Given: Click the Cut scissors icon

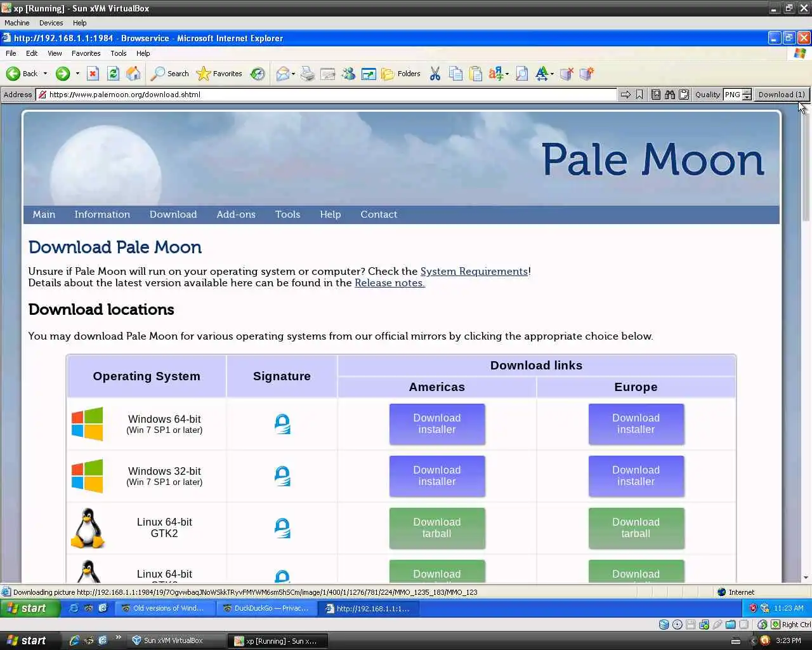Looking at the screenshot, I should [x=435, y=74].
